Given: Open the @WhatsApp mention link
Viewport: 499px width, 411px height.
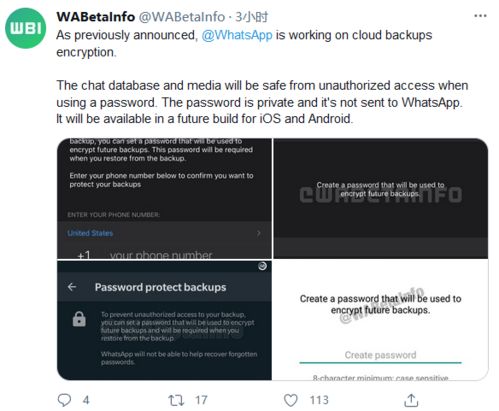Looking at the screenshot, I should (237, 35).
